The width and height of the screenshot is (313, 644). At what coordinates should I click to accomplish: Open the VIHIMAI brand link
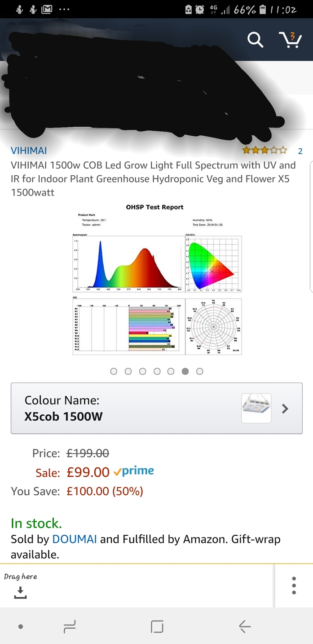coord(29,151)
